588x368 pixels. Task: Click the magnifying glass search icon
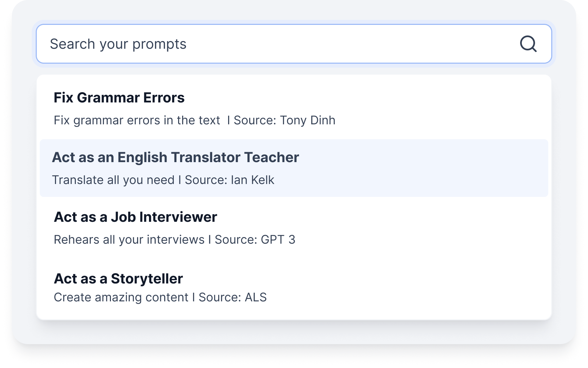tap(528, 44)
